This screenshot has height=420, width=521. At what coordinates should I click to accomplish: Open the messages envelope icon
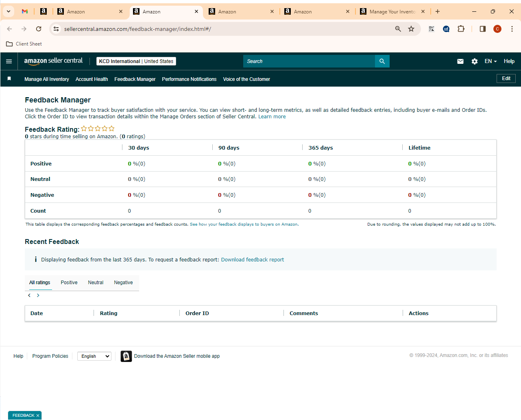(460, 61)
